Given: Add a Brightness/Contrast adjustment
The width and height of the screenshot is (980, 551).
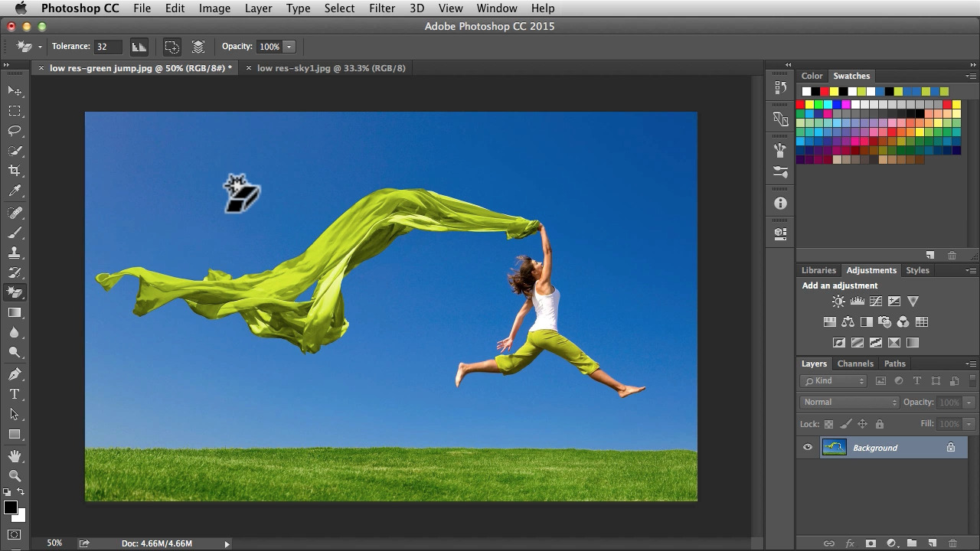Looking at the screenshot, I should [x=838, y=302].
